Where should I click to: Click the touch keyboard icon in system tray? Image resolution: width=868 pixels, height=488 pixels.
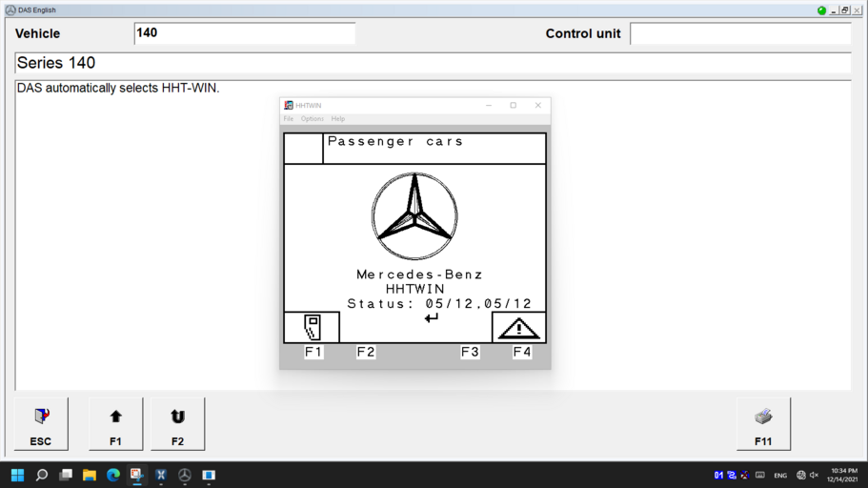[760, 476]
